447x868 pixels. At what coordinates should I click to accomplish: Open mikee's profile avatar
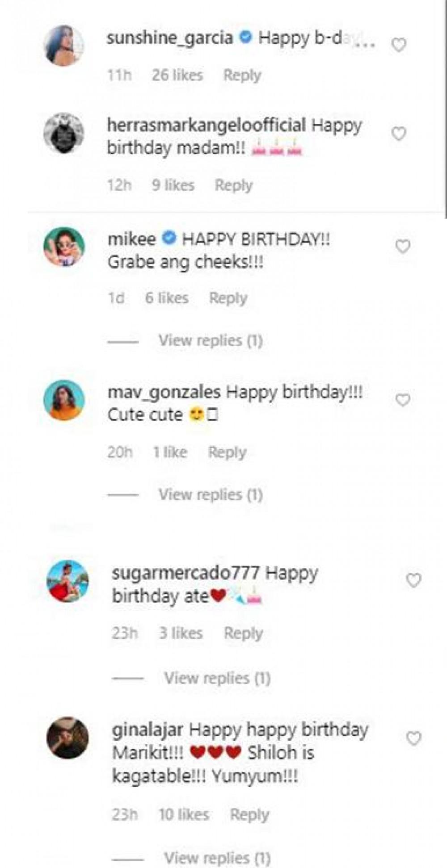pos(64,247)
